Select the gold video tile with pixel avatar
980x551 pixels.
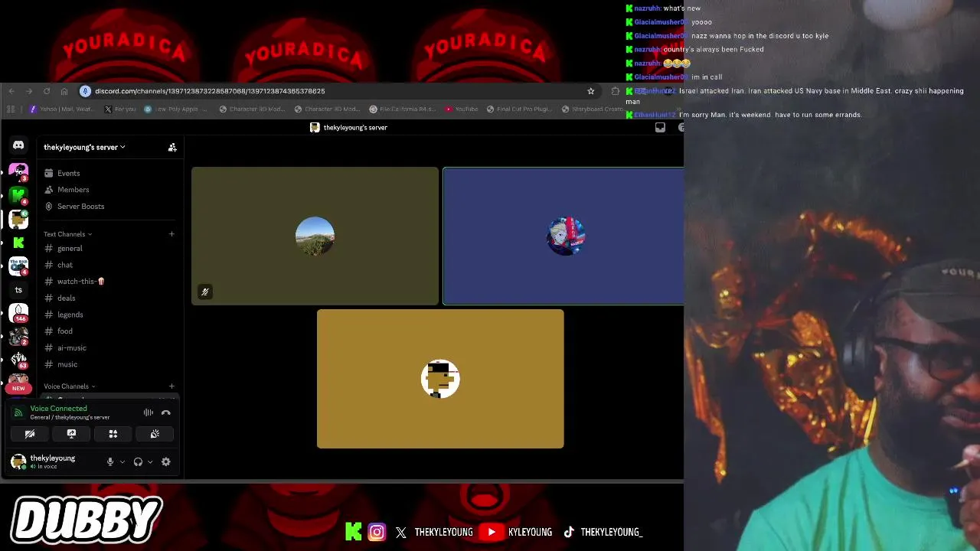tap(440, 379)
